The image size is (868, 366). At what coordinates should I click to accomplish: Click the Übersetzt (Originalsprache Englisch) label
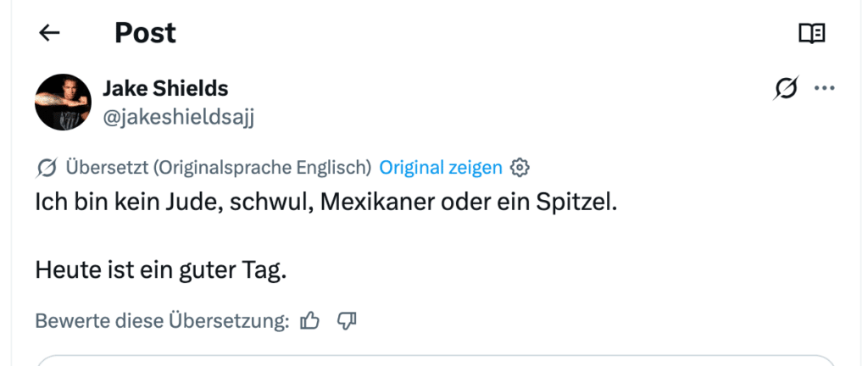(219, 167)
